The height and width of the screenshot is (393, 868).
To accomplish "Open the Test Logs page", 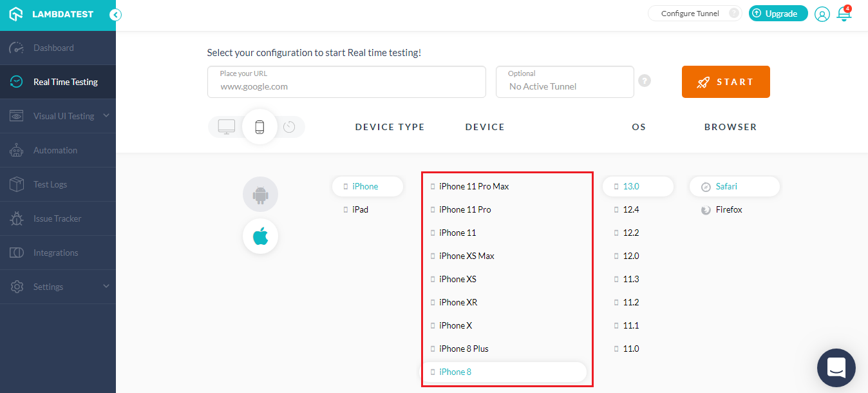I will (x=50, y=184).
